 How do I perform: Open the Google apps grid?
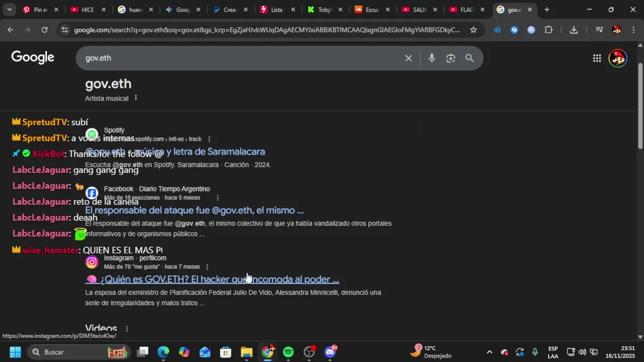[597, 58]
